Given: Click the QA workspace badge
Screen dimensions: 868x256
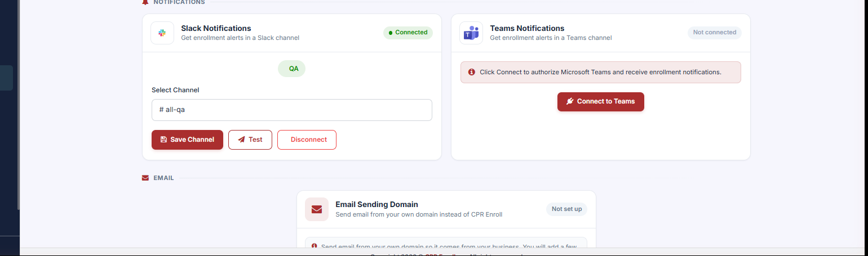Looking at the screenshot, I should coord(291,69).
